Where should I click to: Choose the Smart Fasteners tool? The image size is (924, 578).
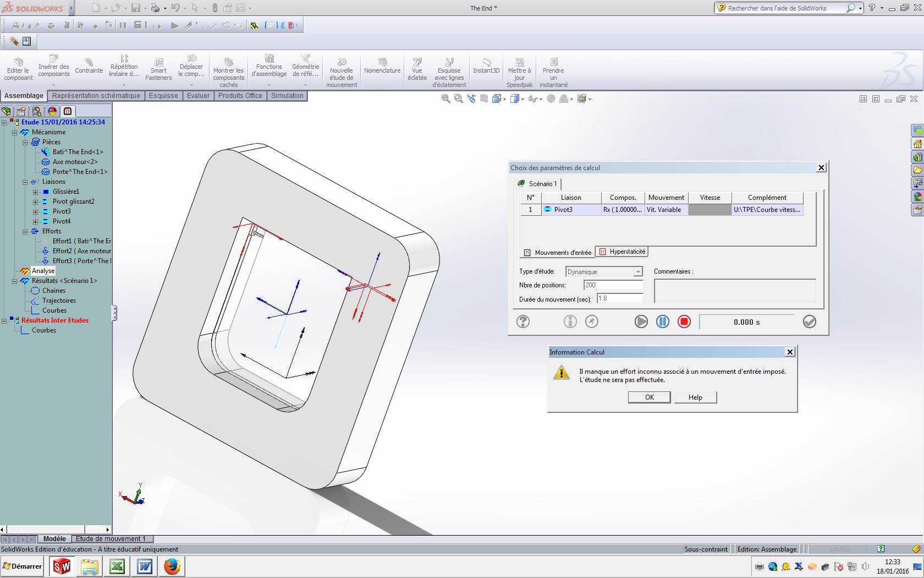[x=158, y=70]
